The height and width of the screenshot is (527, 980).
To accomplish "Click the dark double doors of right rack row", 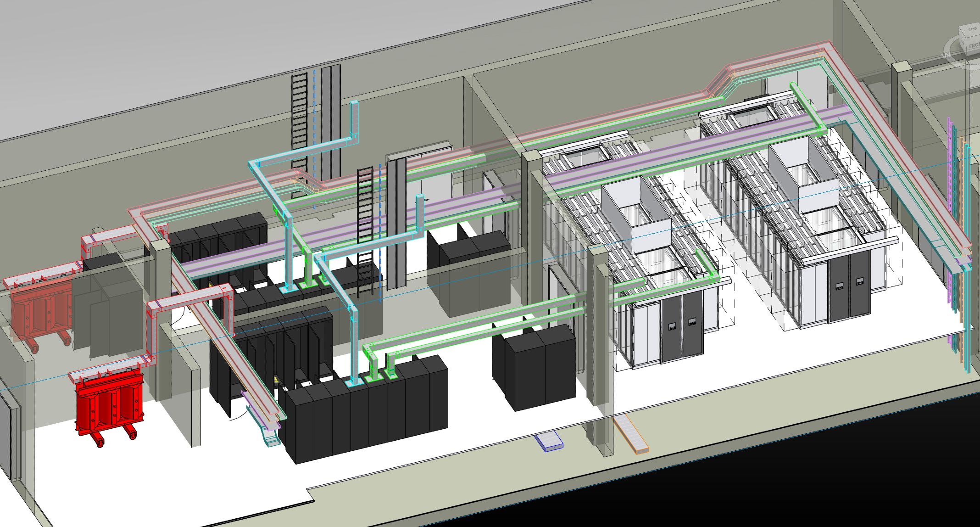I will 849,288.
